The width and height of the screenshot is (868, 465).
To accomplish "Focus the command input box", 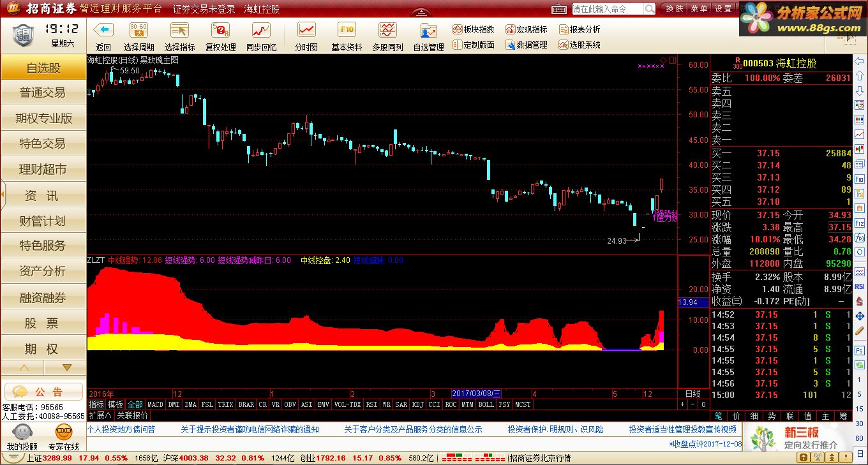I will point(608,9).
